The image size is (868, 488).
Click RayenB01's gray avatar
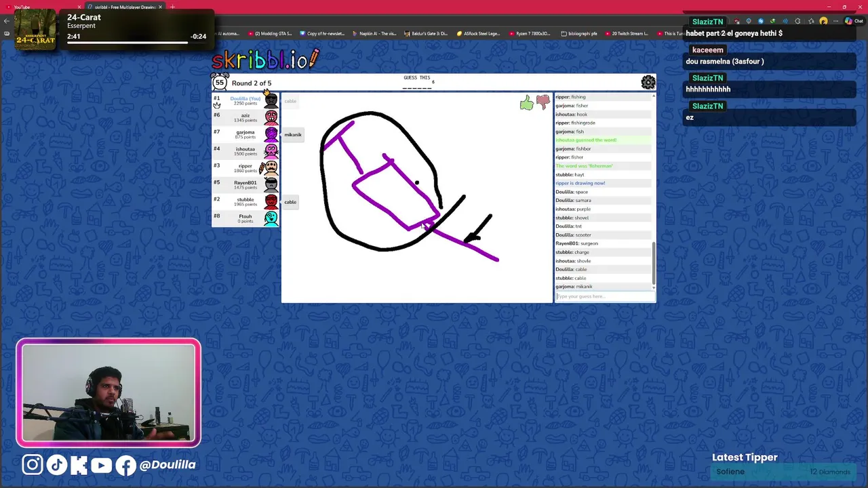[271, 184]
